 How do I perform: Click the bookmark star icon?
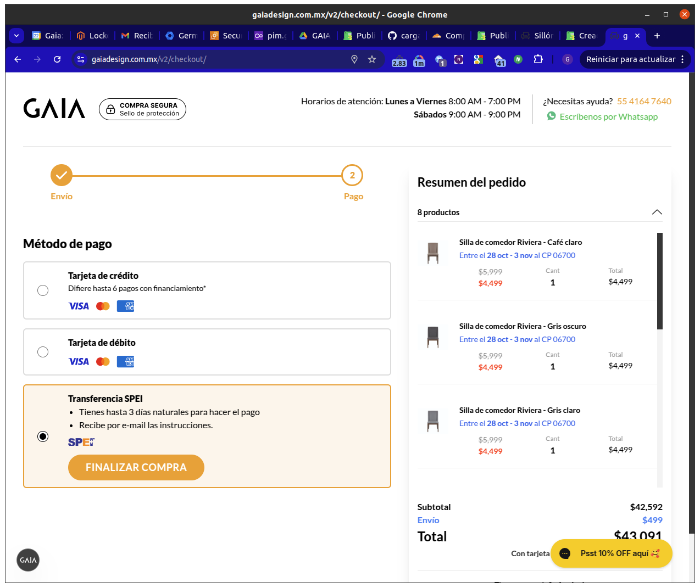tap(372, 59)
